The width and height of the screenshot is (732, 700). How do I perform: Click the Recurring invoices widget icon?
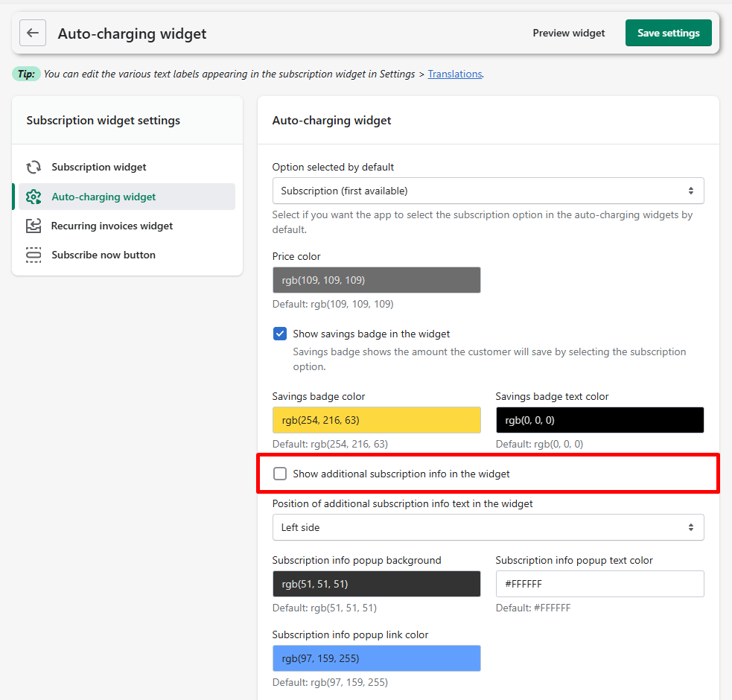point(34,226)
